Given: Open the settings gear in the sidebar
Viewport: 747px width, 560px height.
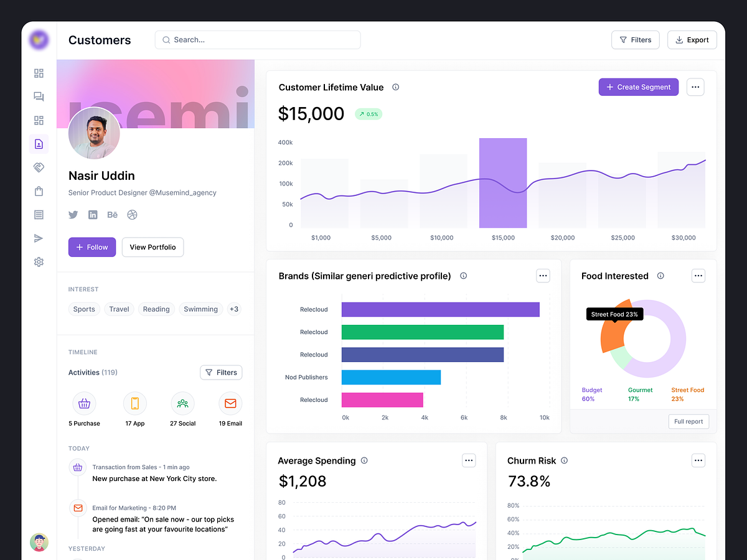Looking at the screenshot, I should (39, 261).
